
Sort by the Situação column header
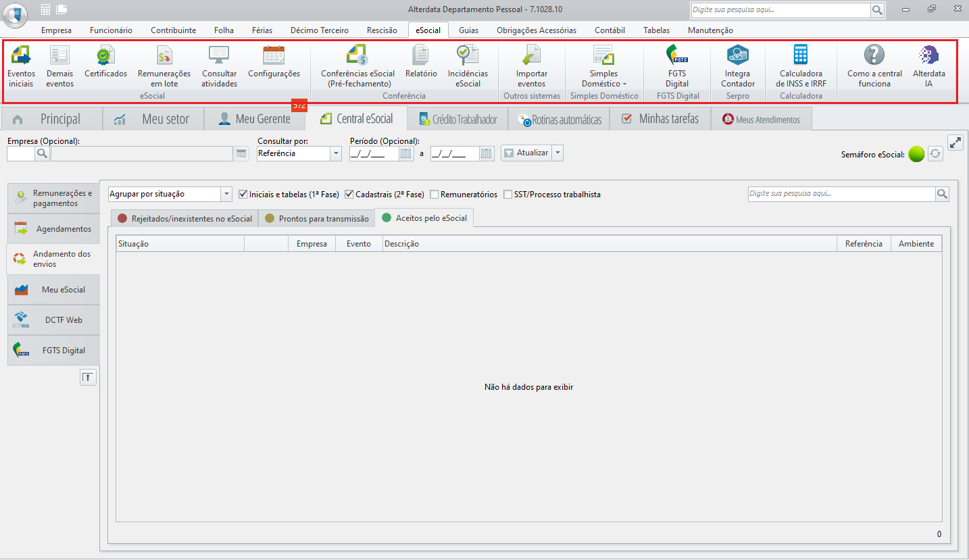coord(180,244)
